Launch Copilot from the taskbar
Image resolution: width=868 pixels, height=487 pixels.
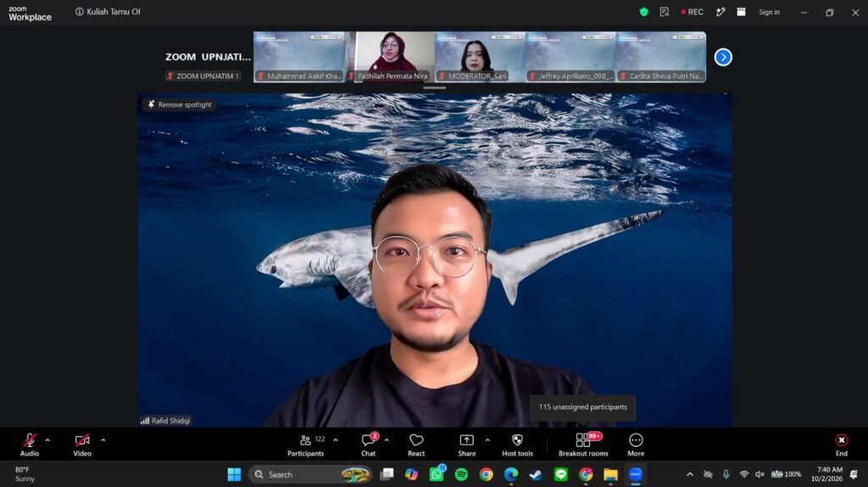[x=411, y=474]
